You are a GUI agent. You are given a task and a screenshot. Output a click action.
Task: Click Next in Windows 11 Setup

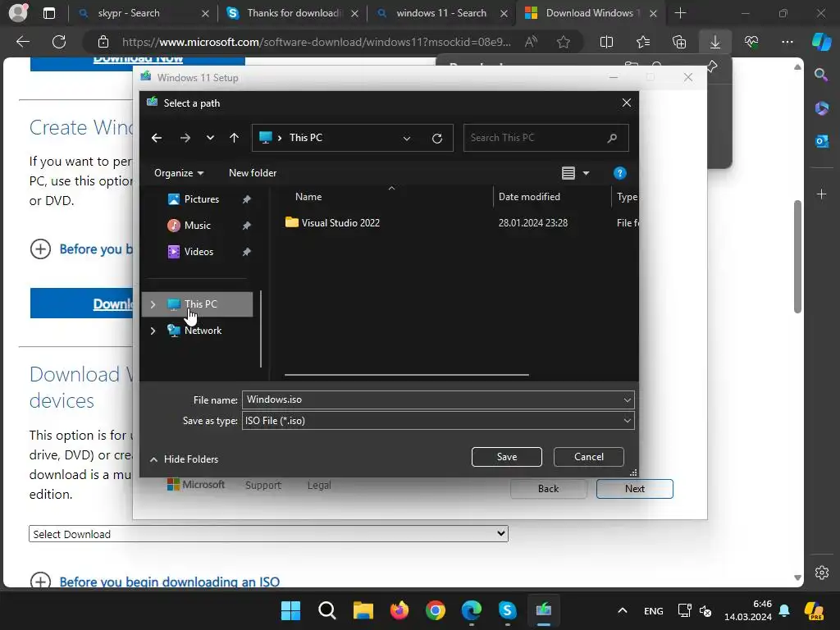pyautogui.click(x=635, y=489)
